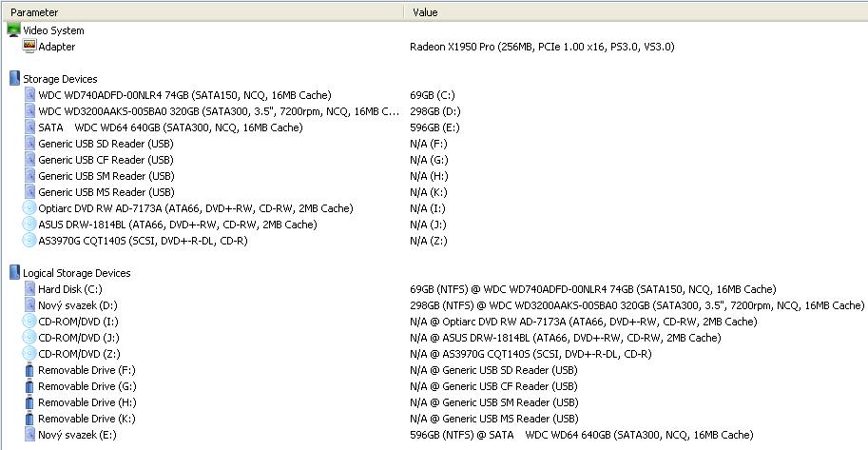Click the N/A (Z:) value
This screenshot has height=450, width=868.
pos(429,241)
